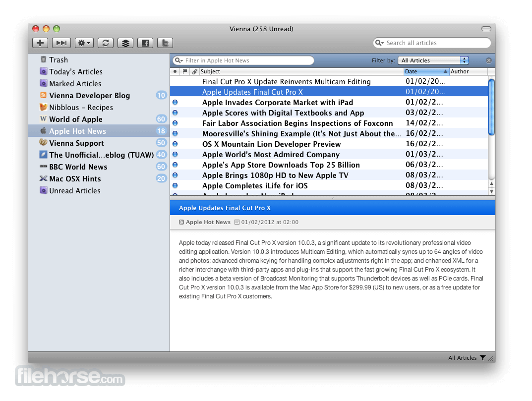The width and height of the screenshot is (532, 401).
Task: Sort by flag column header
Action: [x=184, y=71]
